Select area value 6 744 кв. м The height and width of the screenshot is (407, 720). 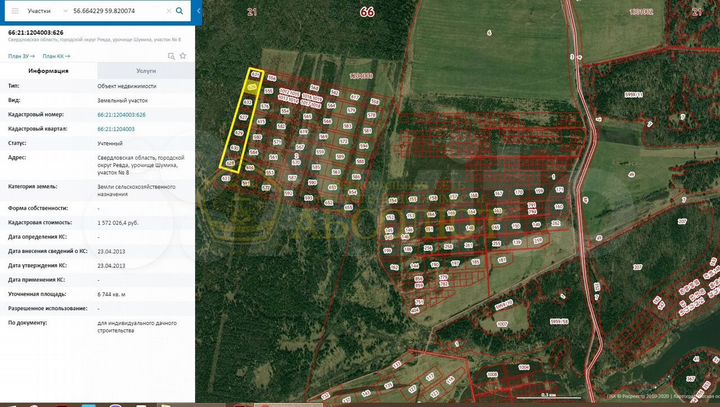point(111,294)
